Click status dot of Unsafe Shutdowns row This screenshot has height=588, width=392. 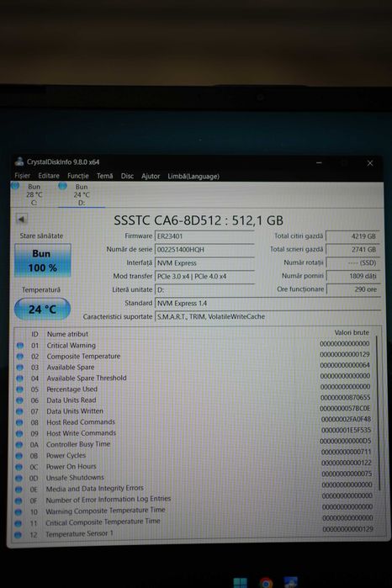pyautogui.click(x=19, y=479)
